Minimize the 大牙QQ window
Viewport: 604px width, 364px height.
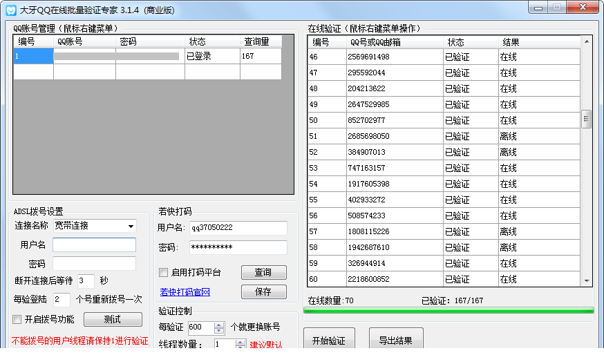click(538, 8)
